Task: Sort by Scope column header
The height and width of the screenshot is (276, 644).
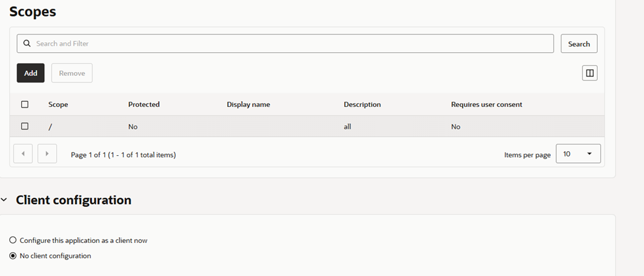Action: (x=58, y=104)
